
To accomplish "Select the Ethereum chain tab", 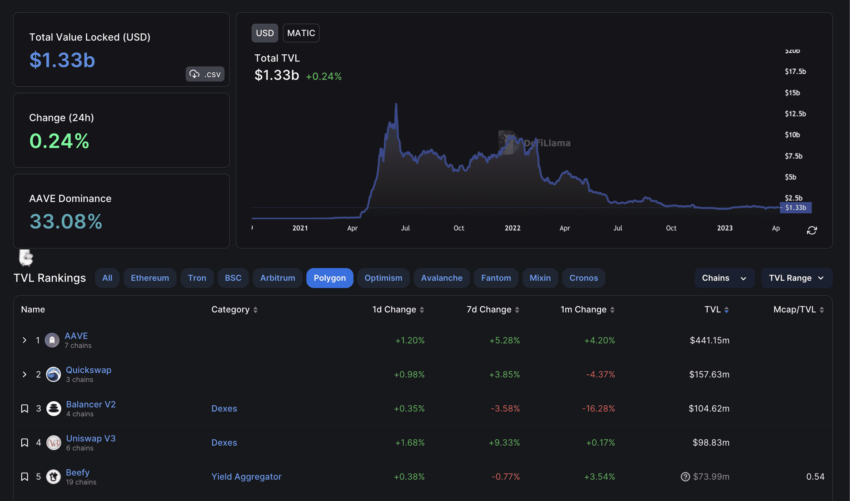I will pos(150,278).
